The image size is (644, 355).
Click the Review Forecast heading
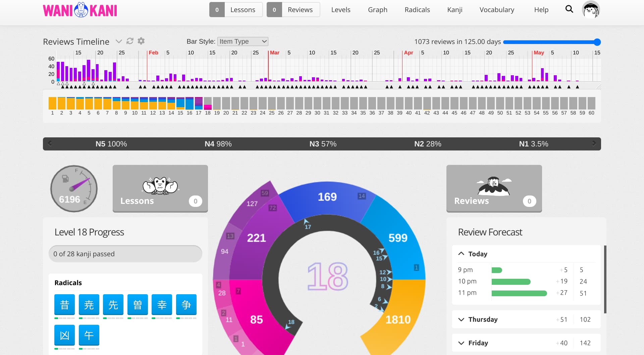pyautogui.click(x=490, y=232)
